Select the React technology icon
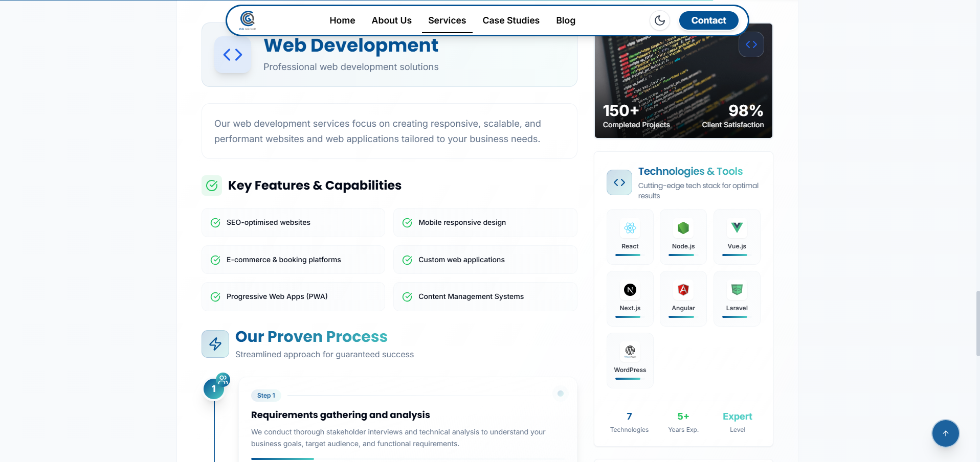This screenshot has width=980, height=462. (x=630, y=228)
